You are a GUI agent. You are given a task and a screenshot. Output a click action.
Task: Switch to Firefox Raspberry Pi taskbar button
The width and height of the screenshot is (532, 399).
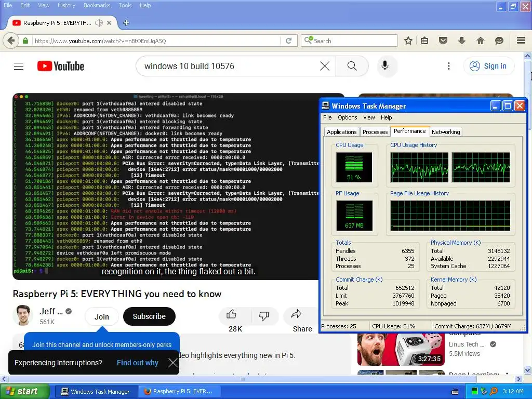(x=179, y=392)
